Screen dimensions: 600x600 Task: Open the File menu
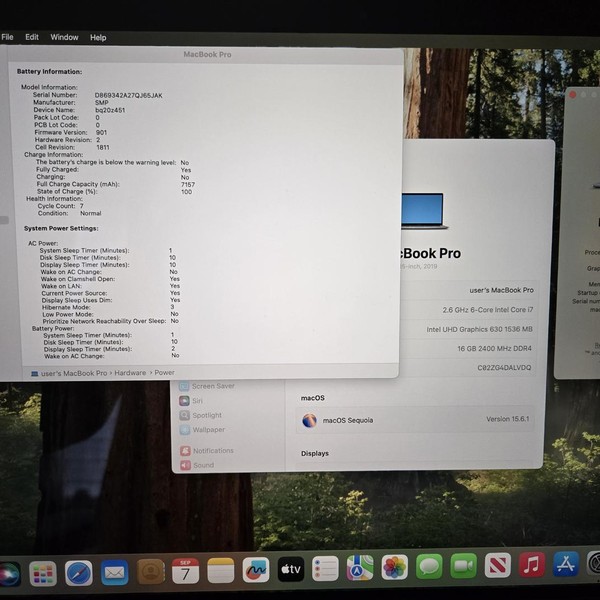coord(7,37)
